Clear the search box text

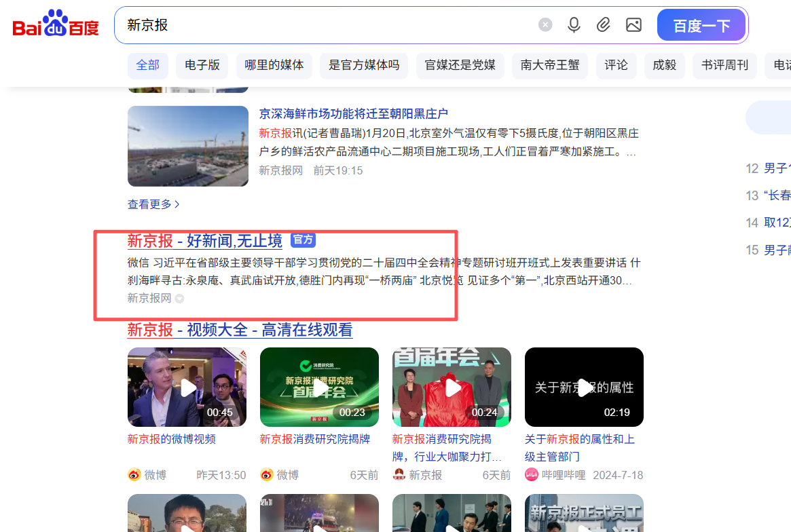pos(545,25)
